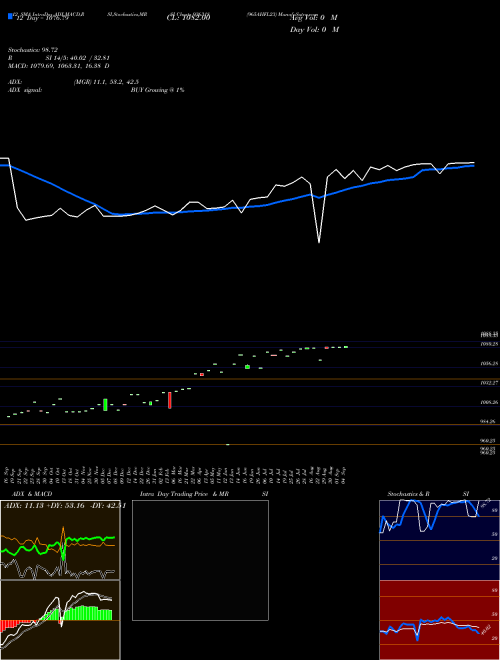The height and width of the screenshot is (660, 500).
Task: Click the 'MACD: 1079.69, 1068.31, 16.38 D' line
Action: coord(59,66)
